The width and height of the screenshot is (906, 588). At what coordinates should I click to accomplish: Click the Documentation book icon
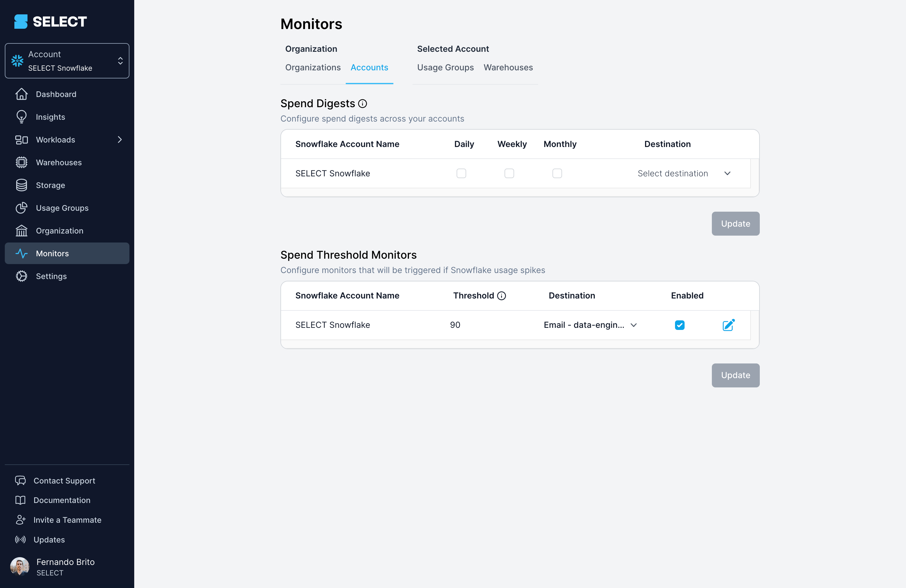20,500
